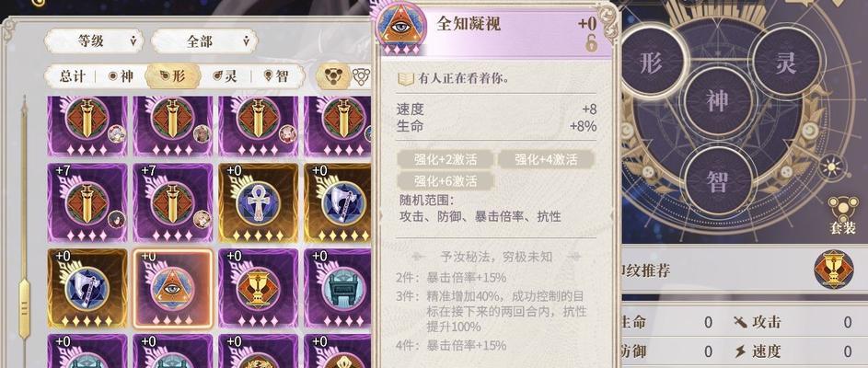Select the 智 slot at the circle bottom

717,181
